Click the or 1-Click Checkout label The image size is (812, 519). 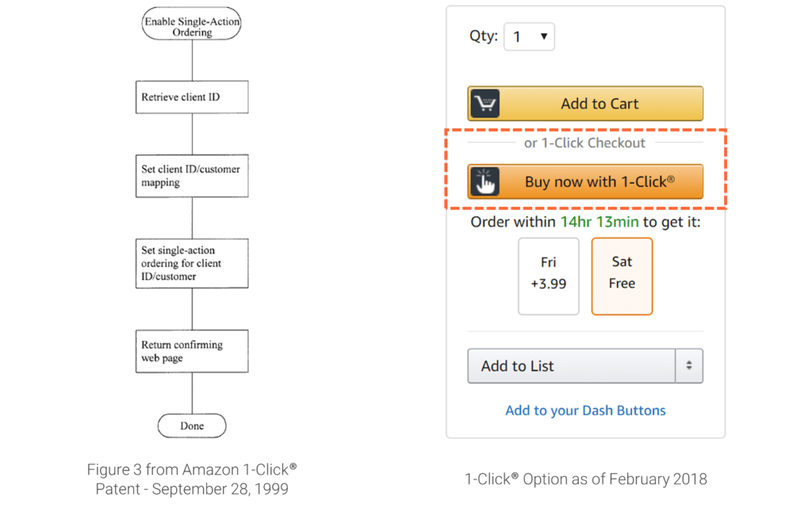coord(584,143)
